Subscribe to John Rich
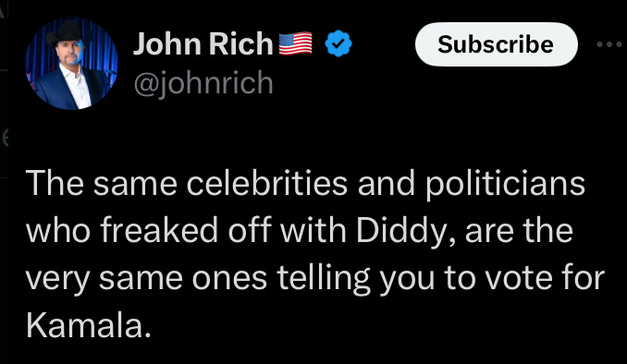 point(497,44)
